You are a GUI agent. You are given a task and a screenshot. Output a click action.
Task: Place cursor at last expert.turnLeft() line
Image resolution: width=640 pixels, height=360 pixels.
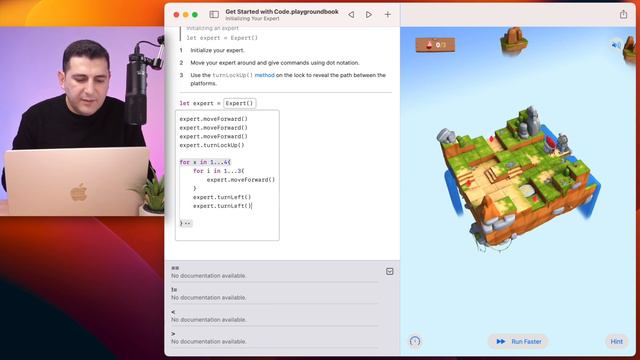pyautogui.click(x=222, y=206)
